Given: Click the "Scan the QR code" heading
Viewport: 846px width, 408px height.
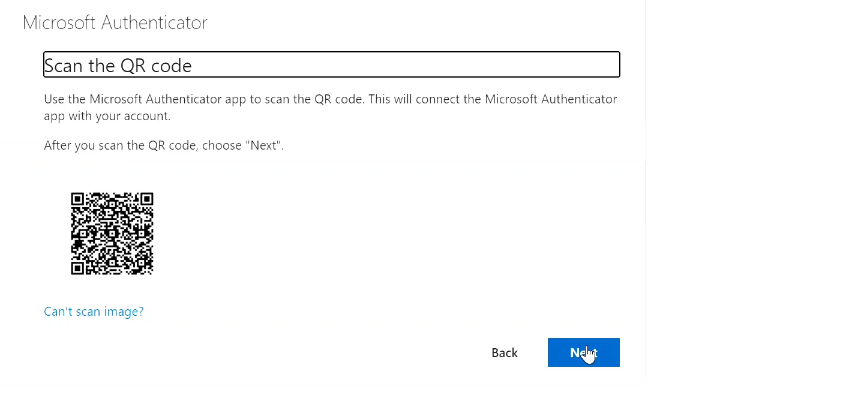Looking at the screenshot, I should [331, 65].
